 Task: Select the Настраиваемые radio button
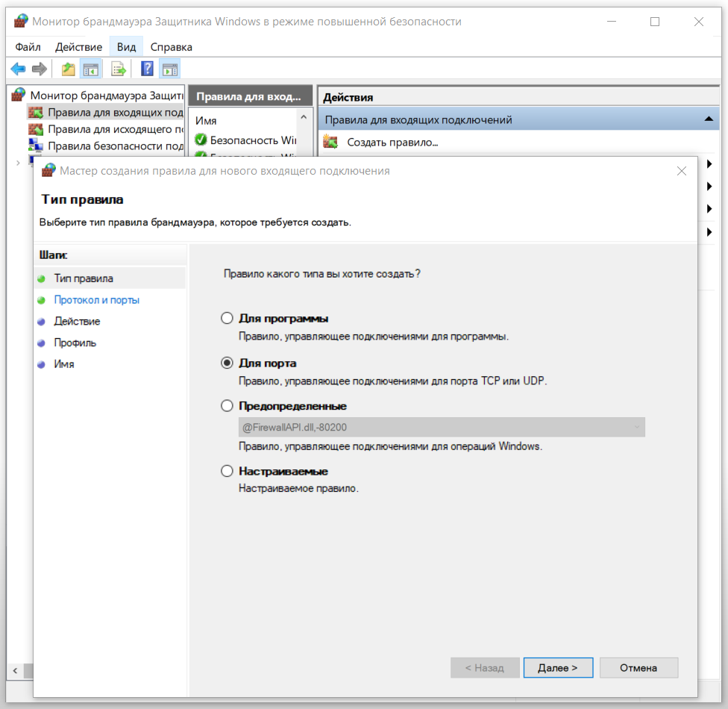click(228, 472)
